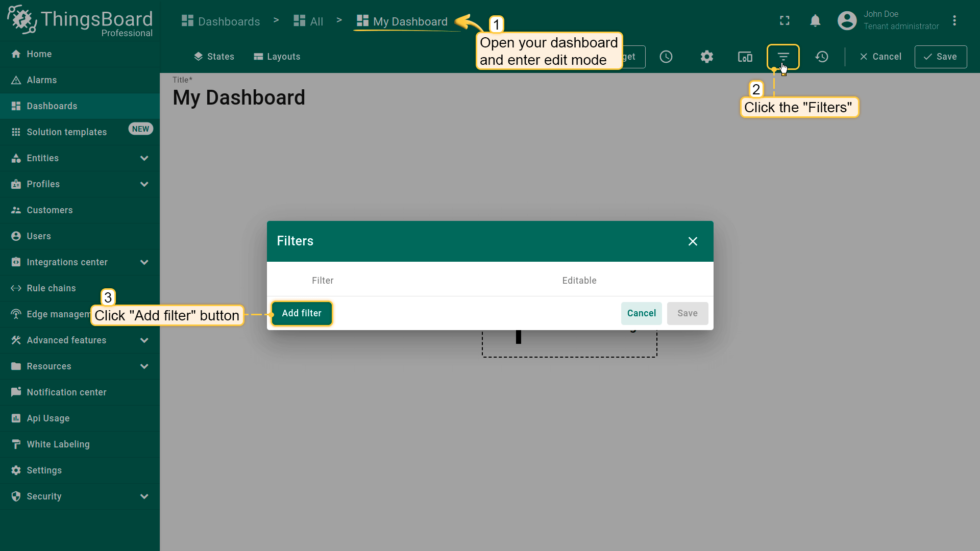
Task: Open dashboard settings gear icon
Action: click(x=706, y=57)
